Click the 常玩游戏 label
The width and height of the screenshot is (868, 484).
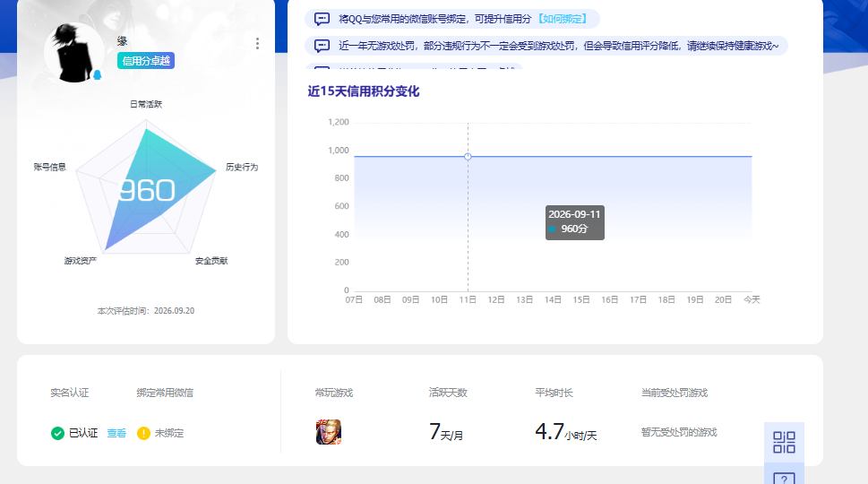tap(334, 393)
